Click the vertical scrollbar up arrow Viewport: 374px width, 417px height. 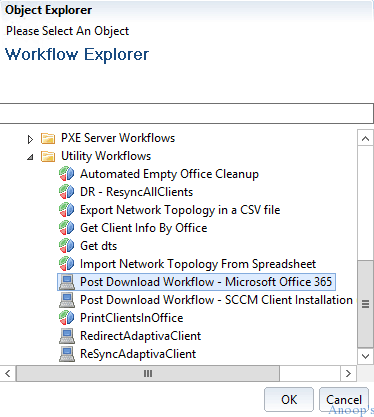(x=365, y=138)
